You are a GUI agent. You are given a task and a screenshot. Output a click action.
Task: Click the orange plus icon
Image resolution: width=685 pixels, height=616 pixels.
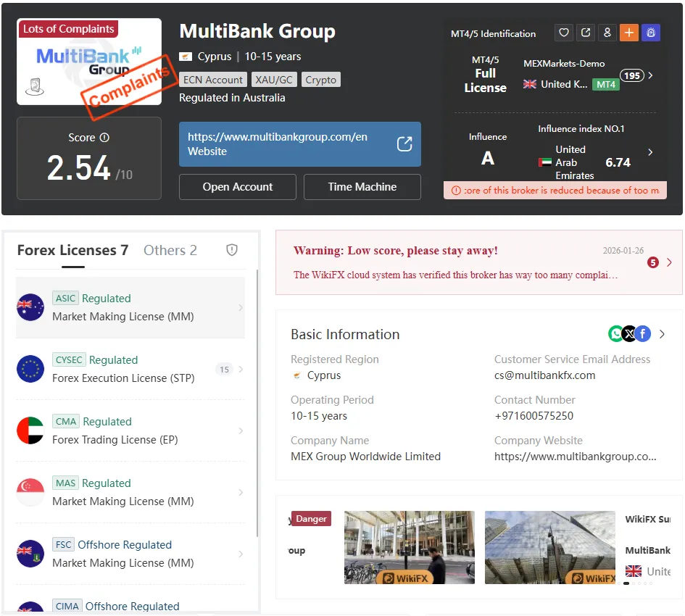pyautogui.click(x=629, y=33)
